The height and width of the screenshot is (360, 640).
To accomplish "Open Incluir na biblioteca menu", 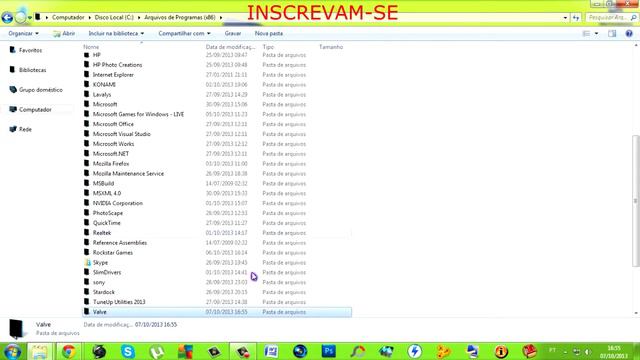I will coord(116,33).
